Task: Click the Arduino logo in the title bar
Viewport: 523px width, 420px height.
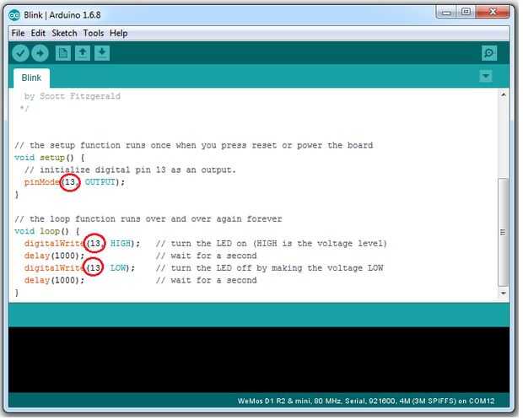Action: 14,15
